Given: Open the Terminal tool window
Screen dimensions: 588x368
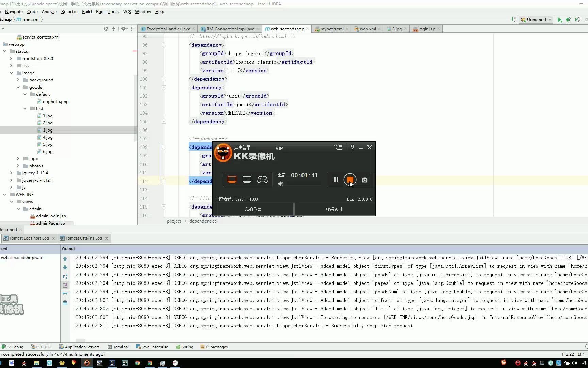Looking at the screenshot, I should pyautogui.click(x=118, y=347).
